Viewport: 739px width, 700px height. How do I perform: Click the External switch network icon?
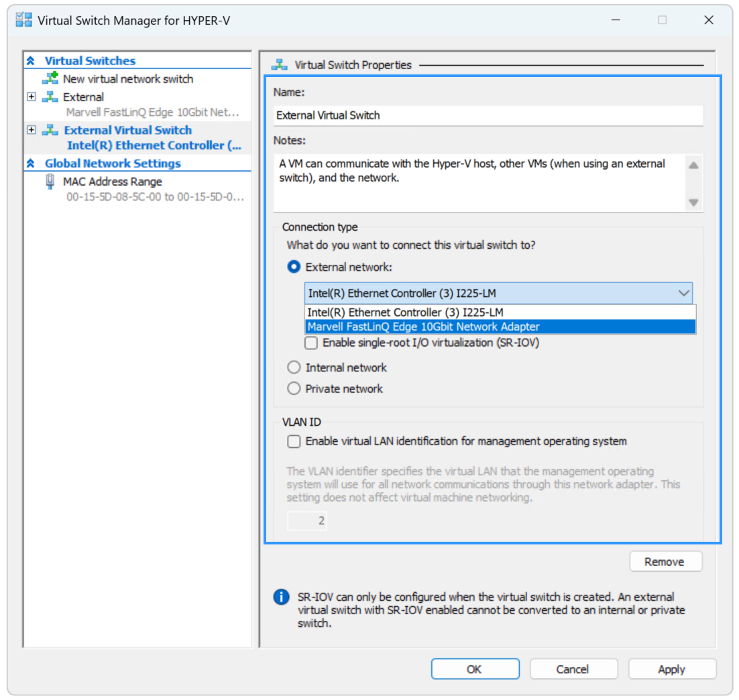tap(50, 97)
